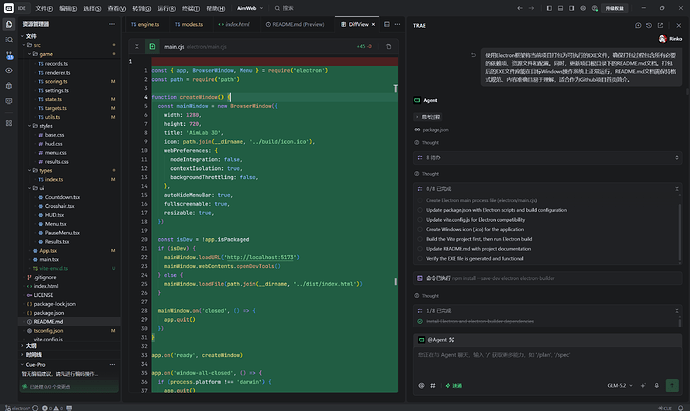Click the microphone voice input icon

pyautogui.click(x=657, y=385)
